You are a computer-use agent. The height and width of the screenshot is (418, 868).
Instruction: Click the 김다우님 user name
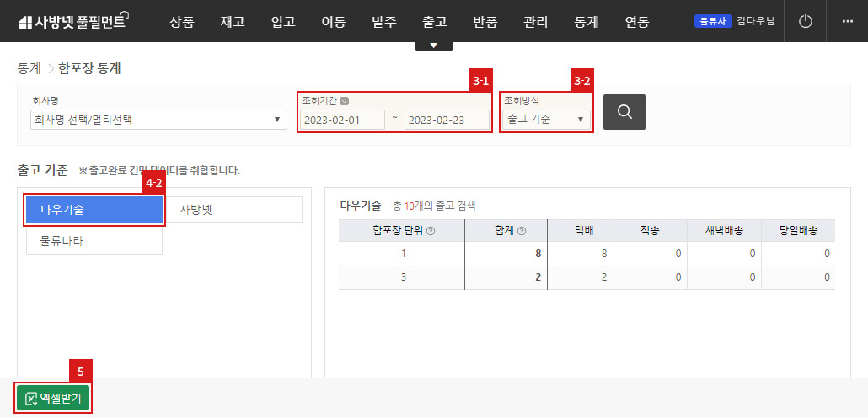tap(756, 22)
